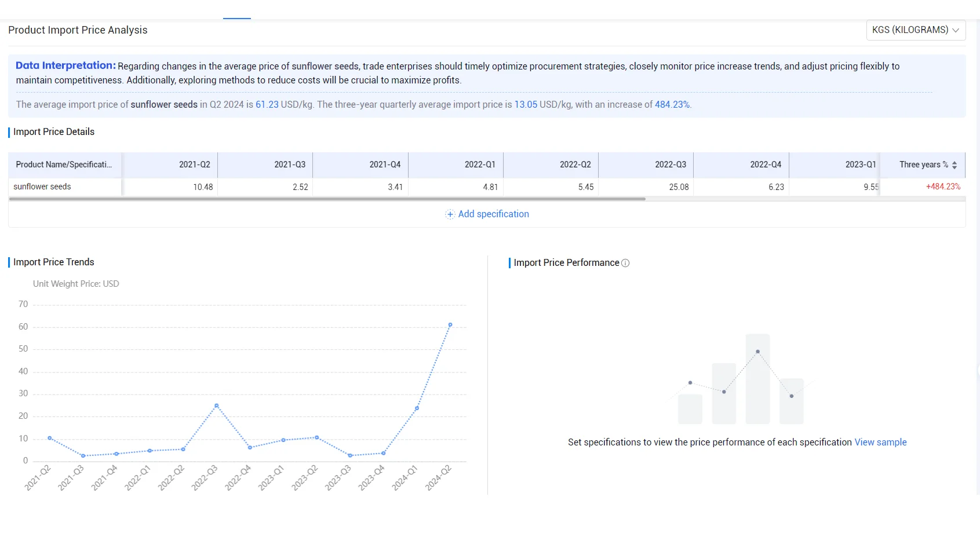Click the 2023-Q2 data point on chart

coord(316,437)
